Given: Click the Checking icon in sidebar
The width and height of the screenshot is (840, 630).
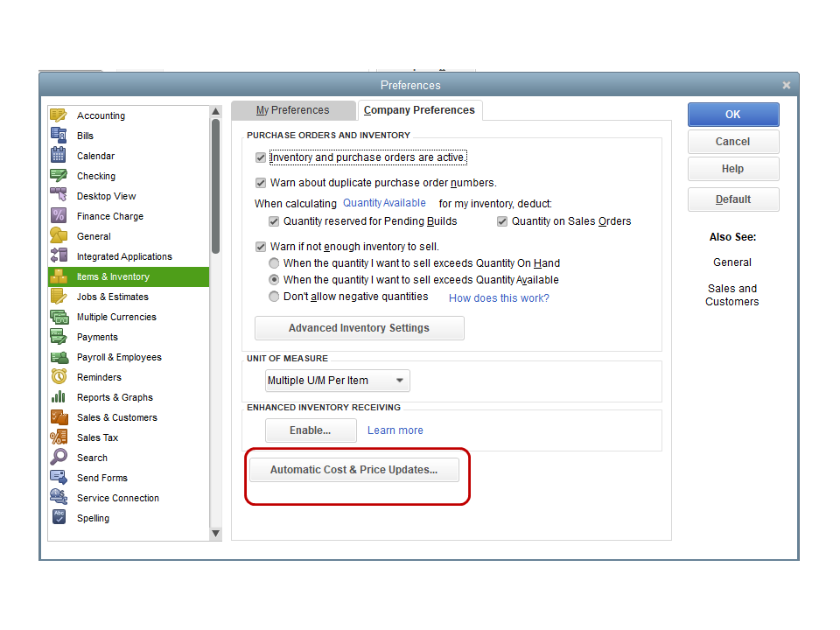Looking at the screenshot, I should 59,176.
